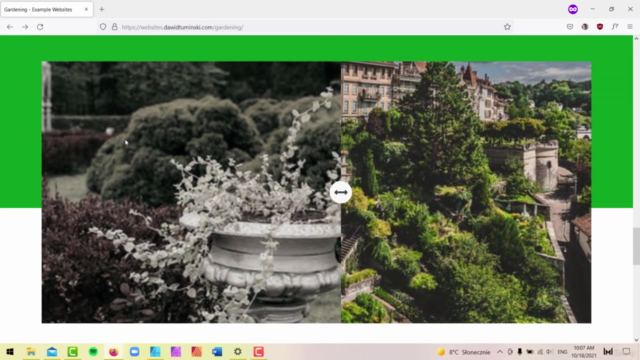640x360 pixels.
Task: Open Spotify from the taskbar
Action: pyautogui.click(x=93, y=351)
